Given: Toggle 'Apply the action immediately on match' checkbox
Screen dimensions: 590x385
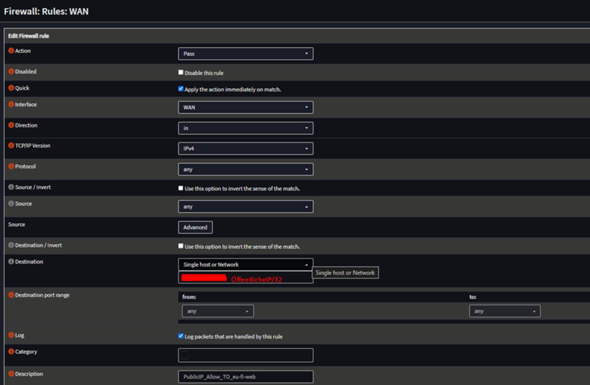Looking at the screenshot, I should (181, 89).
